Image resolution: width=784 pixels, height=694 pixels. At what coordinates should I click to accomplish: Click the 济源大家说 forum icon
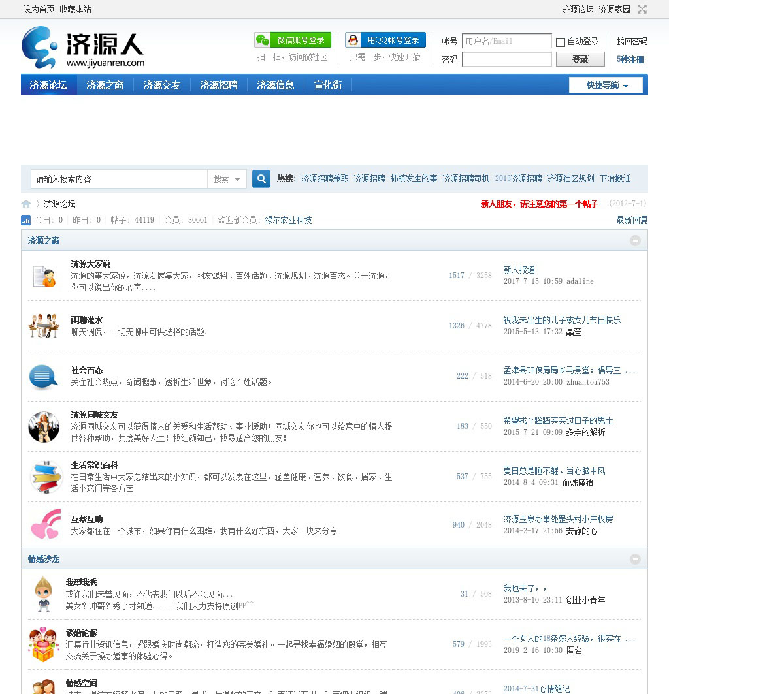[44, 276]
